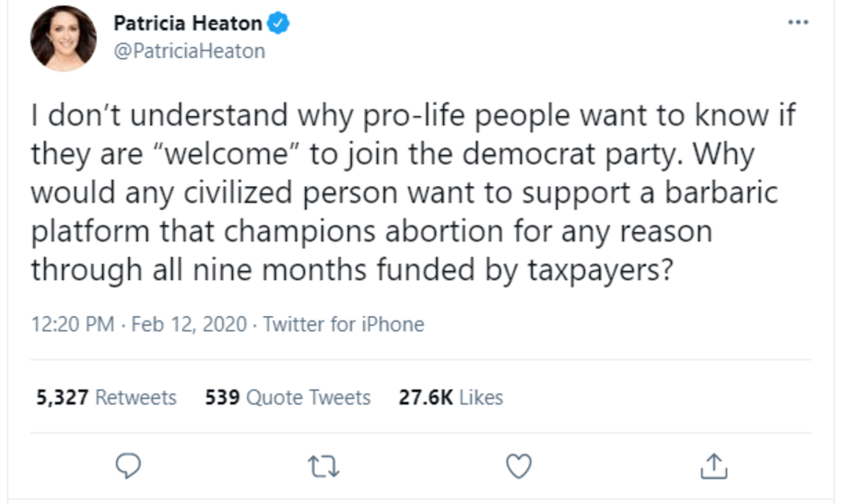Click the blue verified badge
This screenshot has width=857, height=504.
[x=278, y=24]
